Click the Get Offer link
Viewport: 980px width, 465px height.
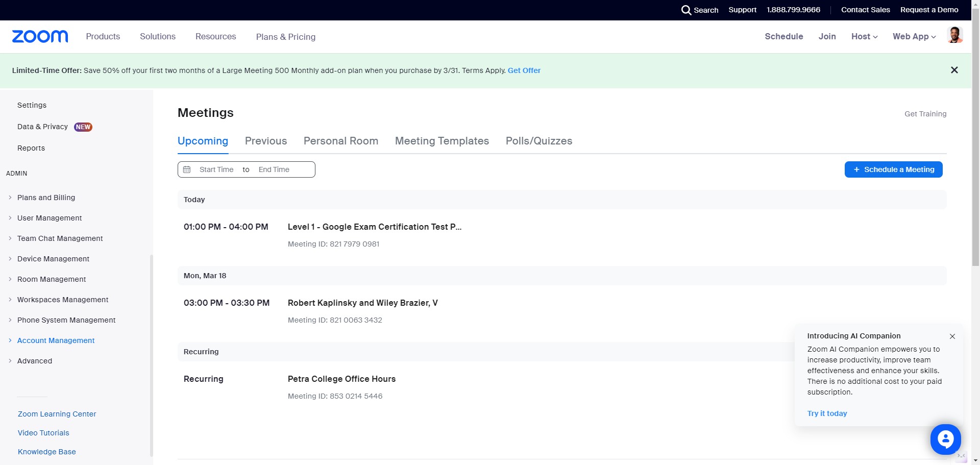pos(524,70)
